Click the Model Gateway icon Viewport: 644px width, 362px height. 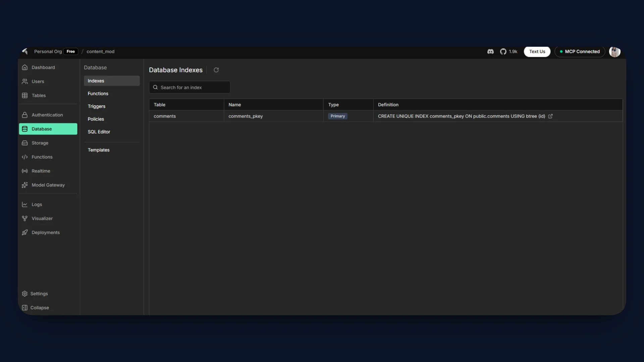(x=25, y=185)
